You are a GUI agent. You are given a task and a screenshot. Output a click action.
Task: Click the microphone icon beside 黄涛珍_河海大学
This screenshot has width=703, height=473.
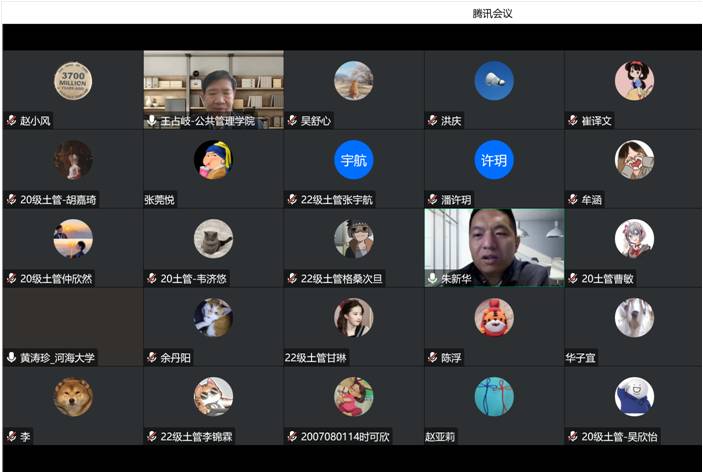11,357
